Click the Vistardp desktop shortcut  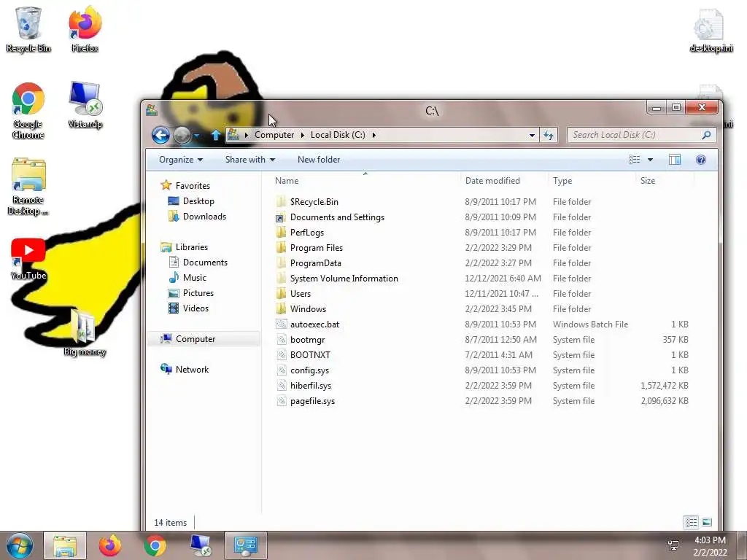click(x=85, y=105)
